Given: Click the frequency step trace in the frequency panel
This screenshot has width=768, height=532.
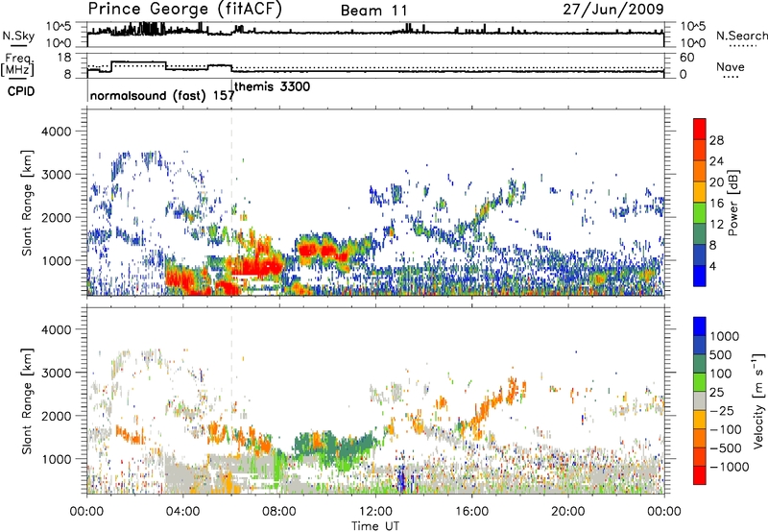Looking at the screenshot, I should 375,70.
